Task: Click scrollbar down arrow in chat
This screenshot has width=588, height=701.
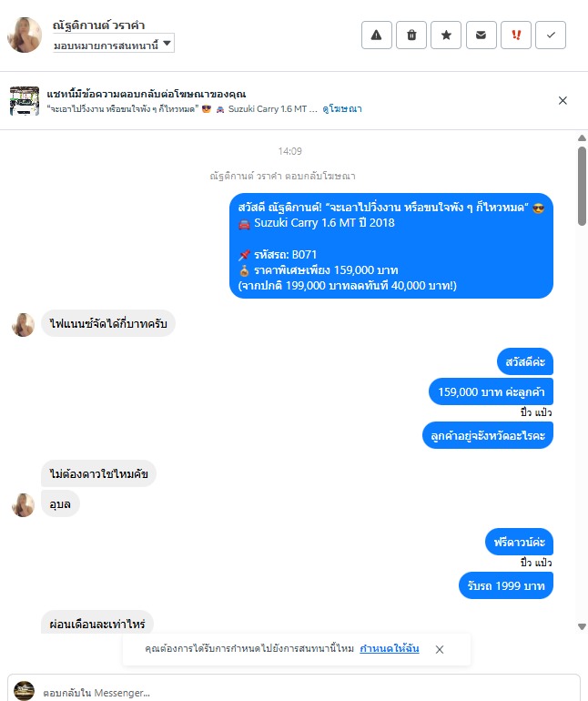Action: [582, 626]
